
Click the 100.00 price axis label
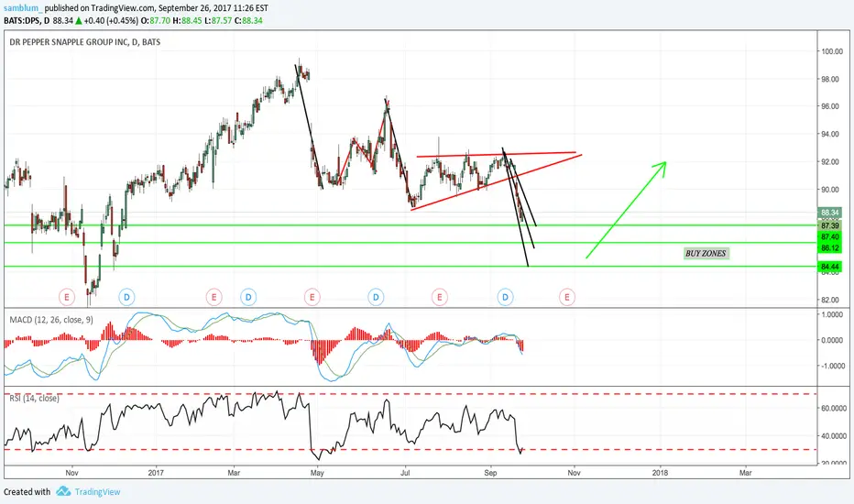click(x=832, y=51)
